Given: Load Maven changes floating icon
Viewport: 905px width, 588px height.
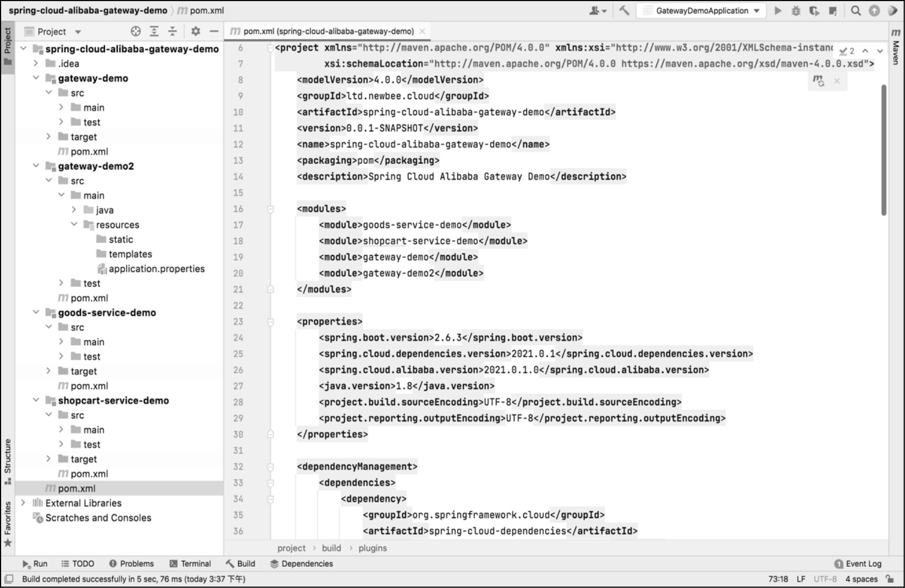Looking at the screenshot, I should (x=819, y=81).
